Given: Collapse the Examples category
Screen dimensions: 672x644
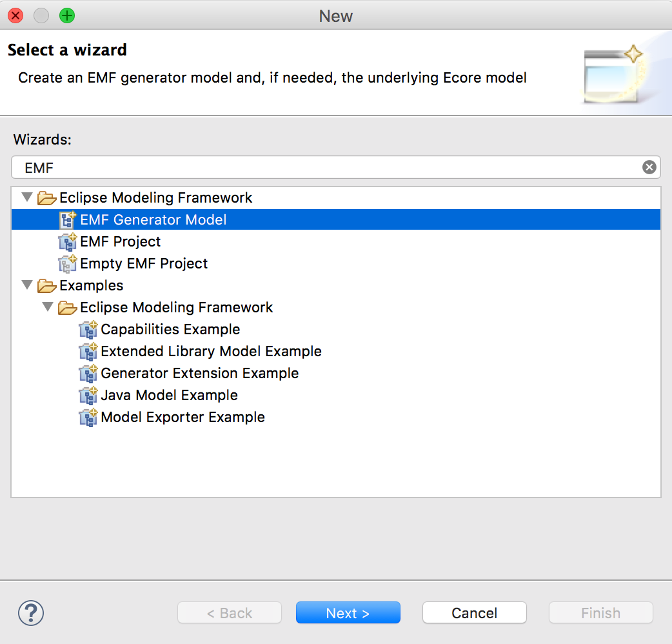Looking at the screenshot, I should pos(27,285).
